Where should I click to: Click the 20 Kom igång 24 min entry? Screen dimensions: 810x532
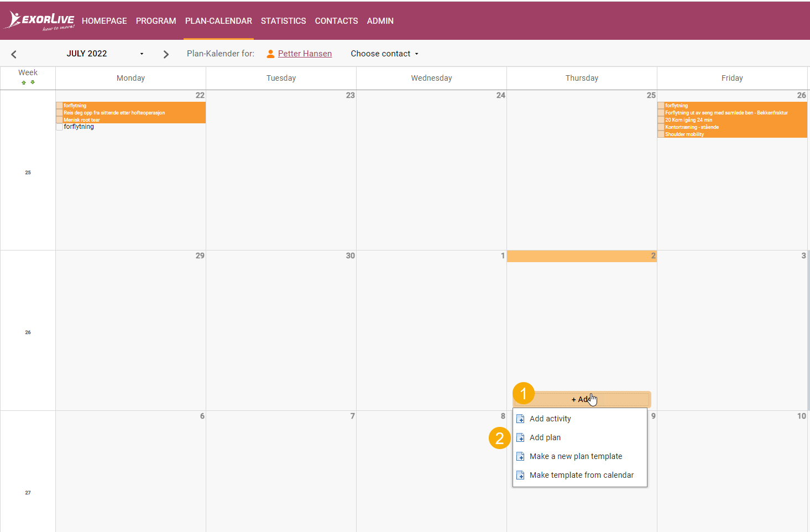point(732,120)
